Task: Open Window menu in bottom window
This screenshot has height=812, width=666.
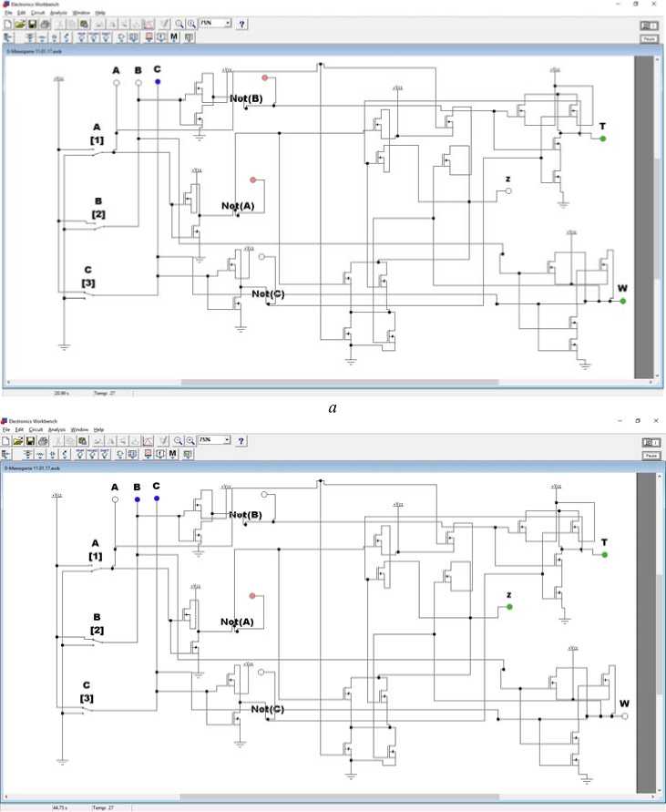Action: pos(79,430)
